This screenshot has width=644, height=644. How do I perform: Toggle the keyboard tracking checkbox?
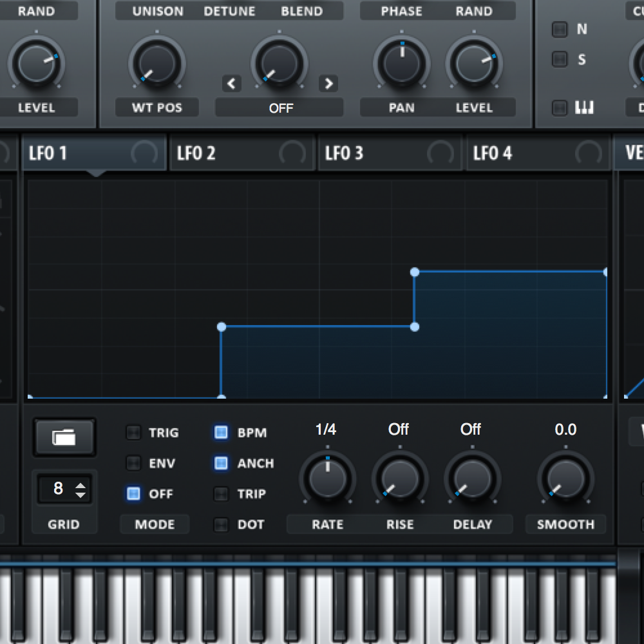(x=560, y=108)
